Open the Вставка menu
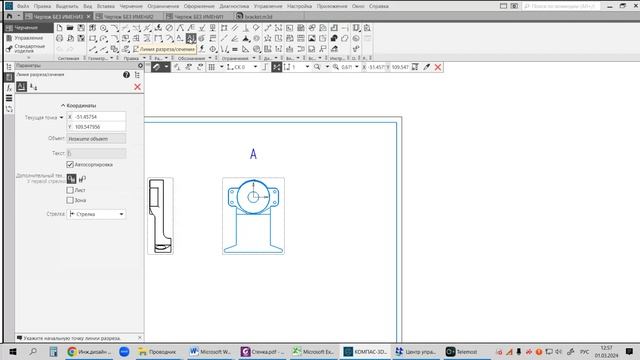 pyautogui.click(x=106, y=6)
